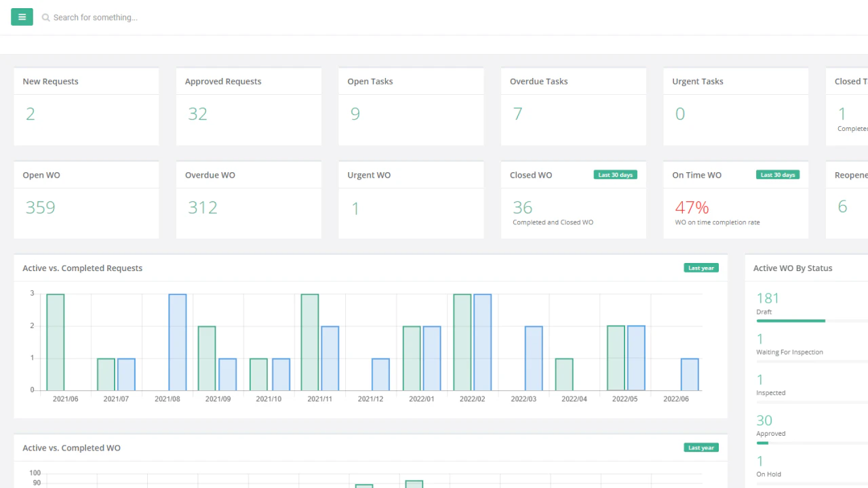This screenshot has width=868, height=488.
Task: Open the hamburger navigation menu
Action: point(21,16)
